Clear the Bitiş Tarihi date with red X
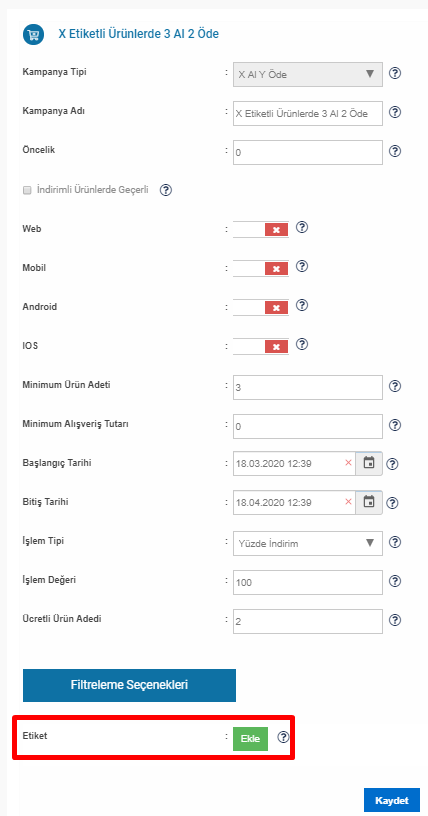Screen dimensions: 428x816 348,502
